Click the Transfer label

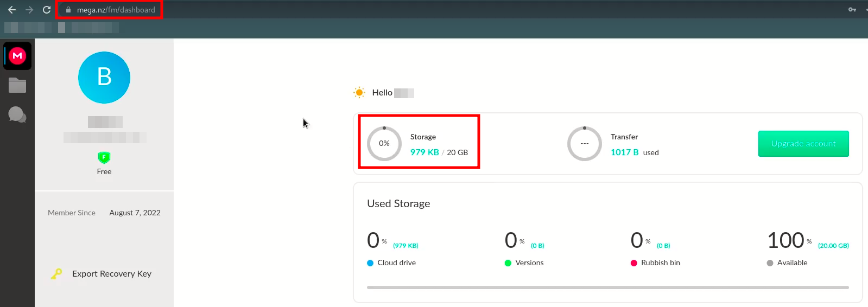624,137
